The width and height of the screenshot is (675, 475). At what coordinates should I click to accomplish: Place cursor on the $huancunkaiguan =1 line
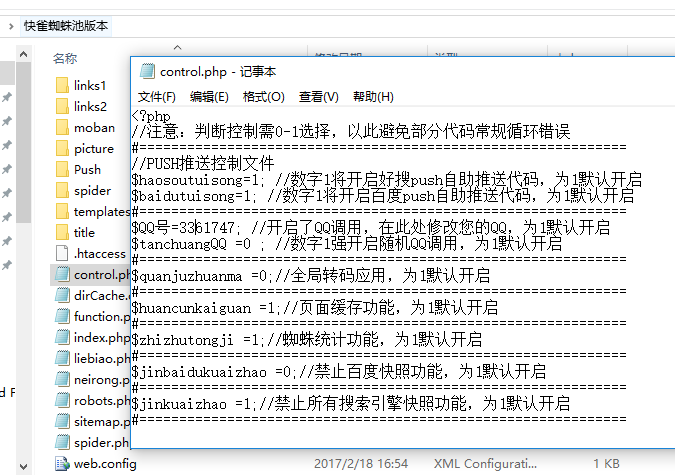coord(315,307)
